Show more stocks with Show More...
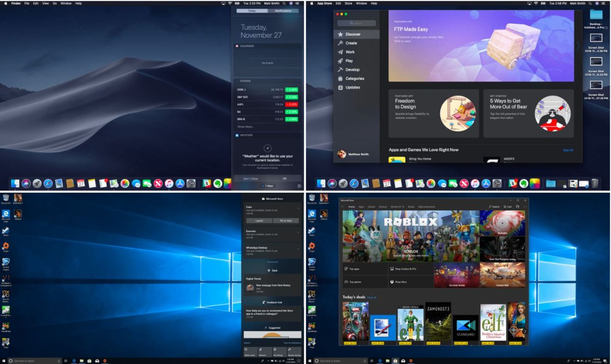Viewport: 611px width, 364px height. click(x=246, y=127)
